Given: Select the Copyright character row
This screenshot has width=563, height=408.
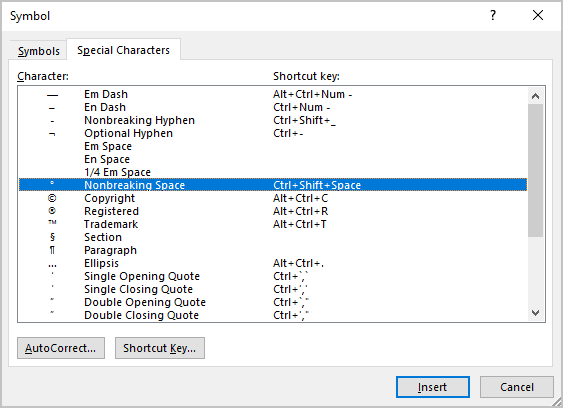Looking at the screenshot, I should coord(273,198).
